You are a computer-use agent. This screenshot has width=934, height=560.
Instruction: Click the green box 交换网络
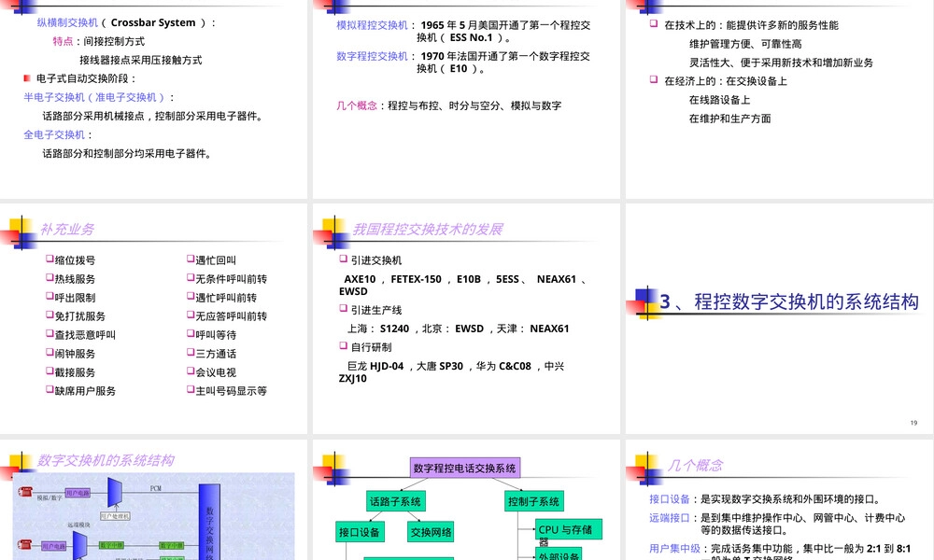pyautogui.click(x=432, y=532)
